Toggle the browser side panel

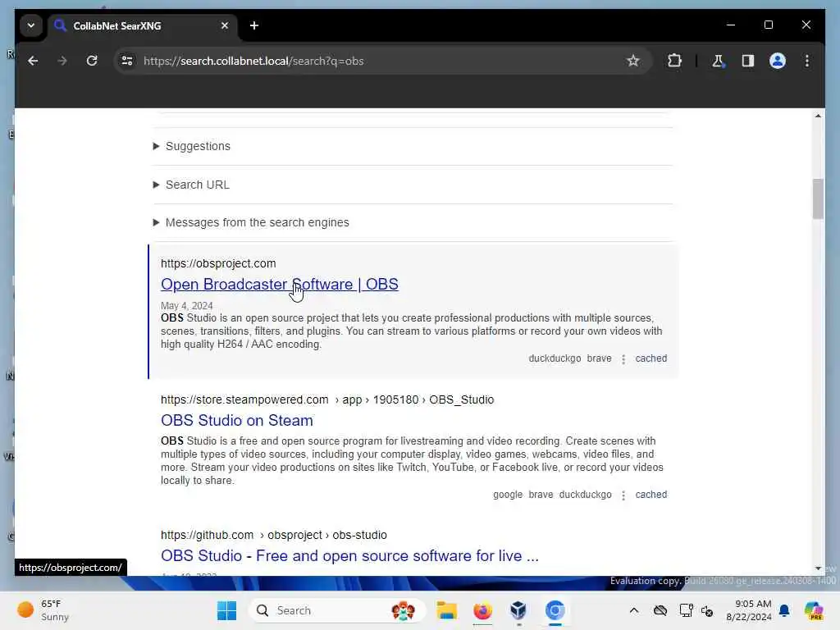click(748, 61)
